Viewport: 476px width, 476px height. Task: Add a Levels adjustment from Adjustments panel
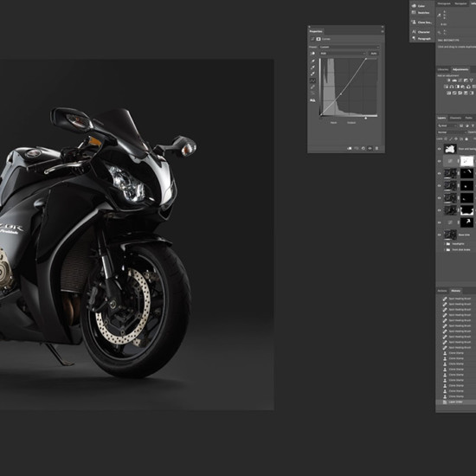454,80
